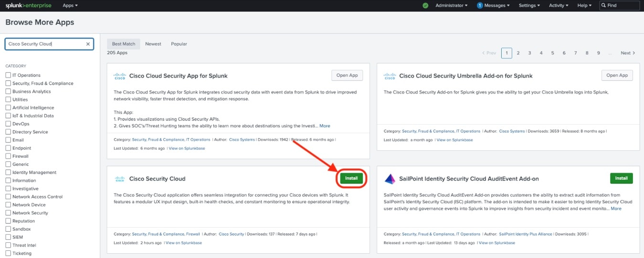Click the green health status check icon
644x258 pixels.
(425, 5)
